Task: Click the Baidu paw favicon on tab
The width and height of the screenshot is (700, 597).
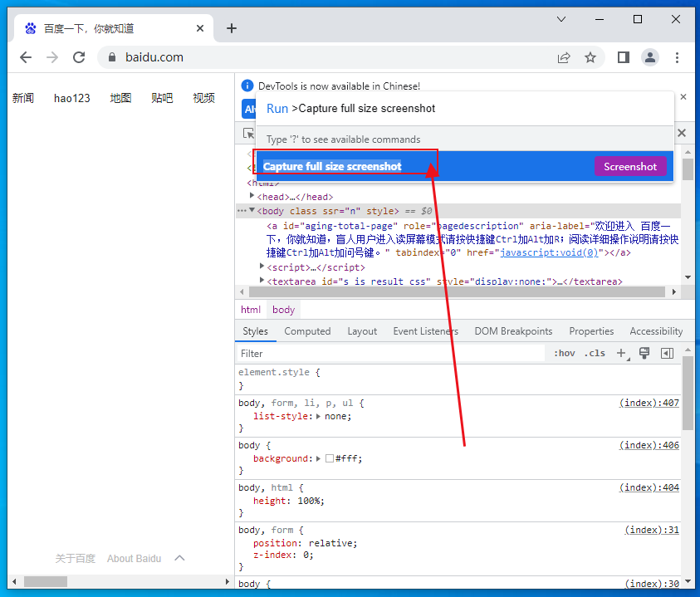Action: pos(31,28)
